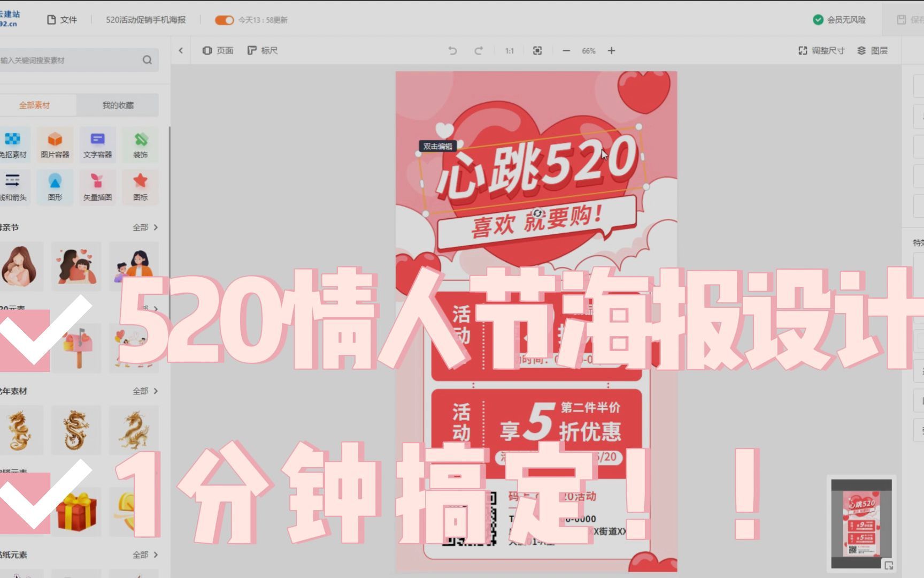Select the 第二件半价 text on poster
This screenshot has width=924, height=578.
(590, 408)
